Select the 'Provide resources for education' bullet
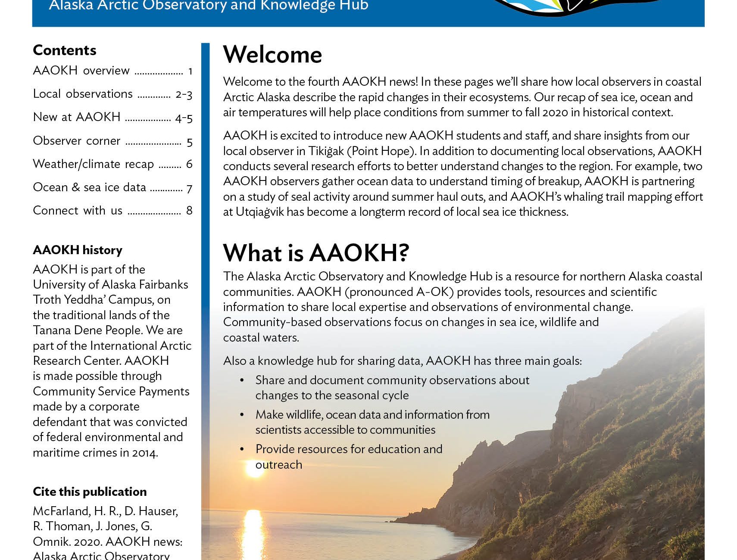Viewport: 737px width, 560px height. pos(349,457)
